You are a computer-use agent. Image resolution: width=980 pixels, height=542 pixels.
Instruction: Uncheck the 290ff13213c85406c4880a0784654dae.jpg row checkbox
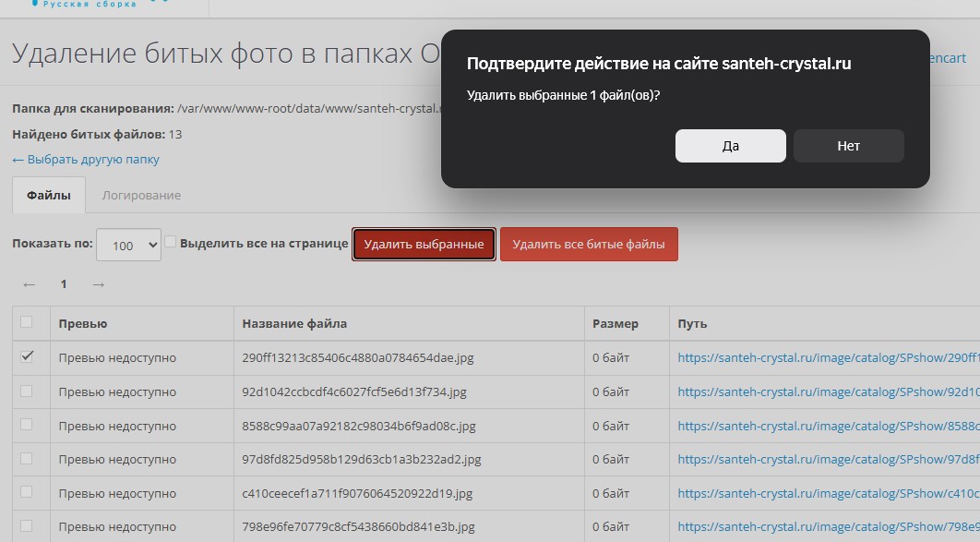pyautogui.click(x=27, y=356)
